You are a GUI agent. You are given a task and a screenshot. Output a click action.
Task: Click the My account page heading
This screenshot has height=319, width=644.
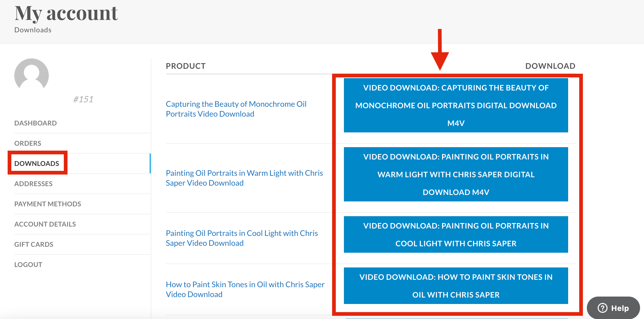tap(66, 13)
